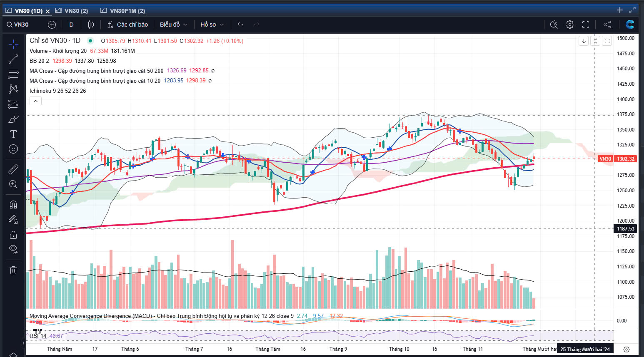Activate the zoom in tool
The image size is (644, 357).
13,184
